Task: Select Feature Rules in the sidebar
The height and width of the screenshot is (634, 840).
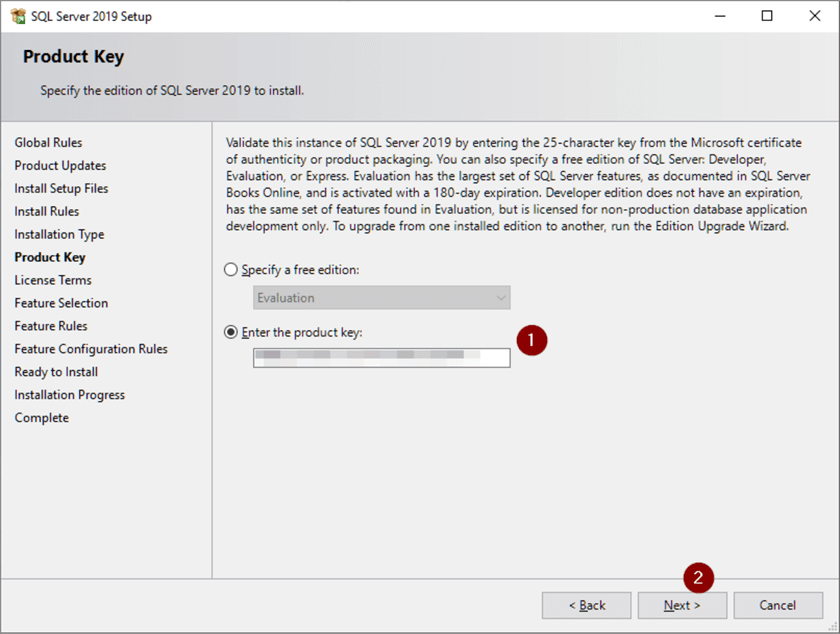Action: (x=50, y=326)
